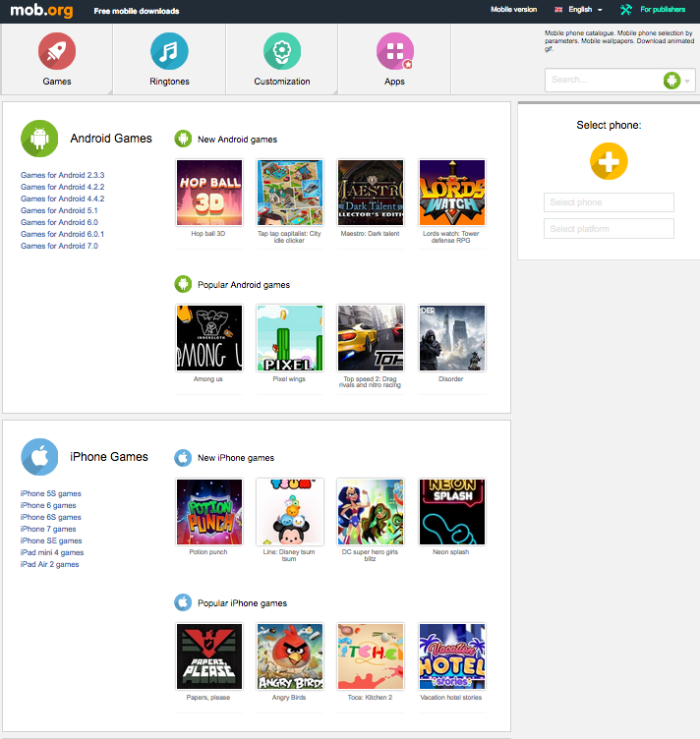Open iPhone 6 games link
Screen dimensions: 700x739
coord(48,505)
